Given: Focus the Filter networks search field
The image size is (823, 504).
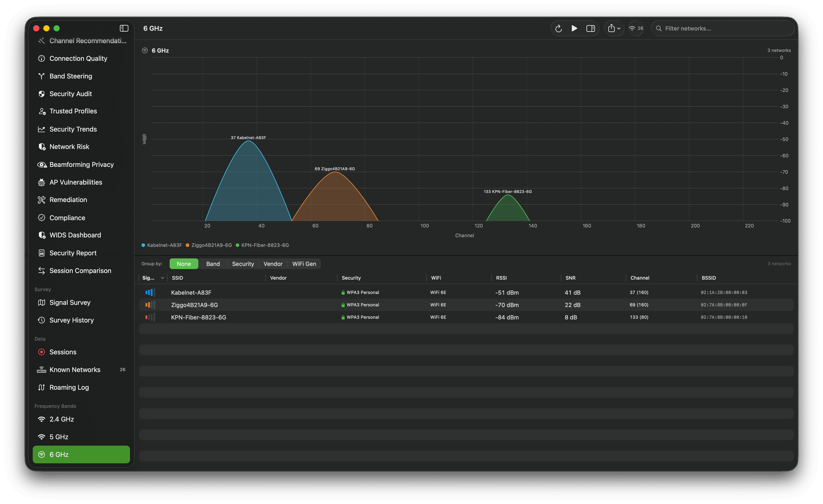Looking at the screenshot, I should point(722,28).
